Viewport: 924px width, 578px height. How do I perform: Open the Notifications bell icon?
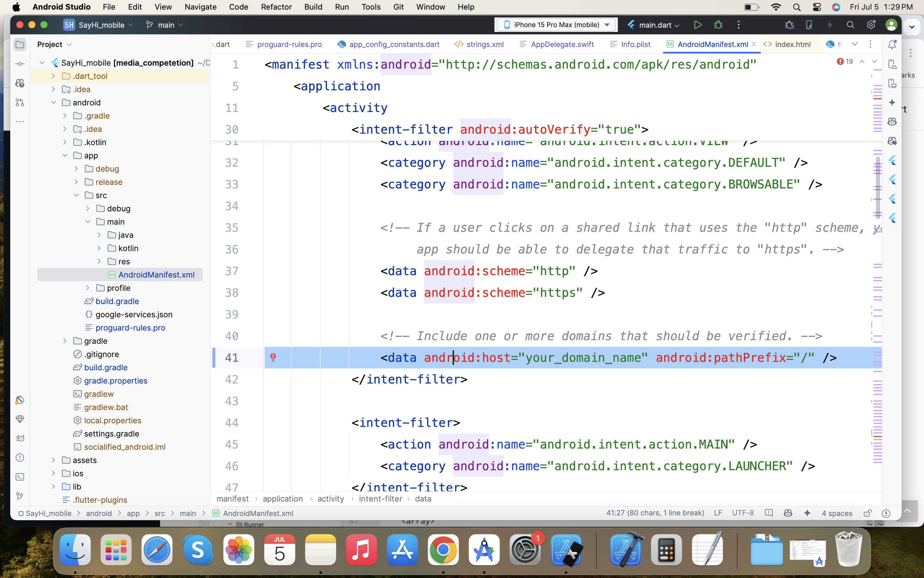point(892,44)
